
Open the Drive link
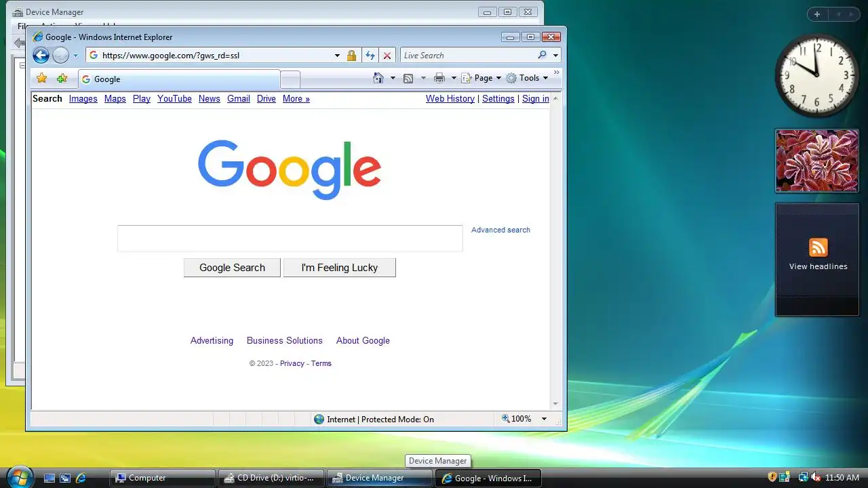[x=267, y=98]
